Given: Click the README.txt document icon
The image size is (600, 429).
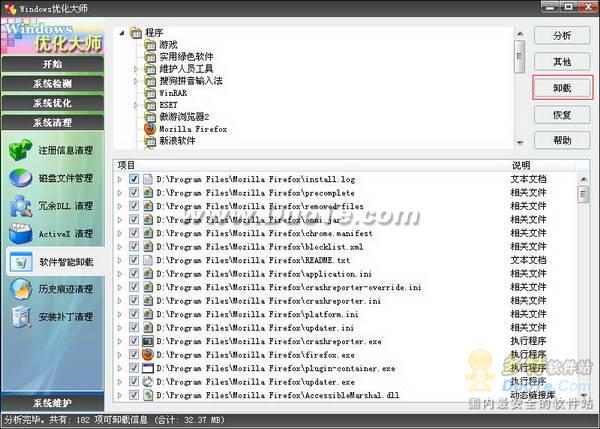Looking at the screenshot, I should [148, 260].
